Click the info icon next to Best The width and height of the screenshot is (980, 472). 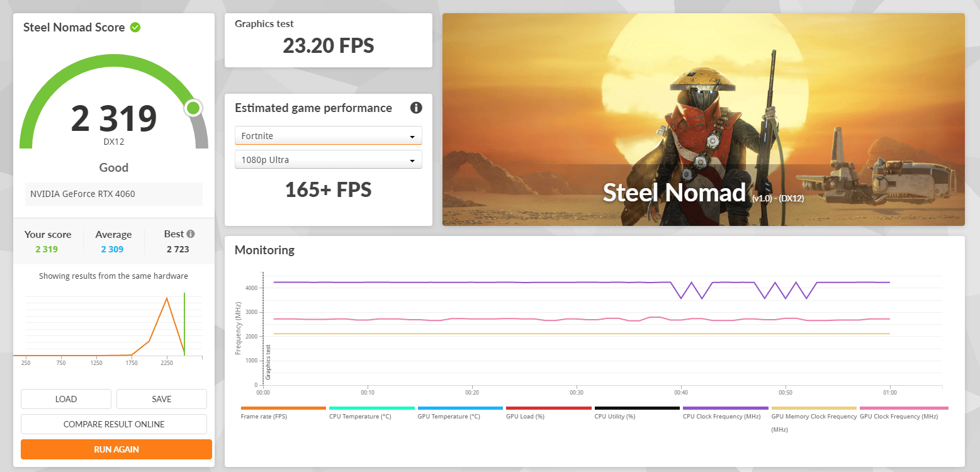[x=191, y=233]
